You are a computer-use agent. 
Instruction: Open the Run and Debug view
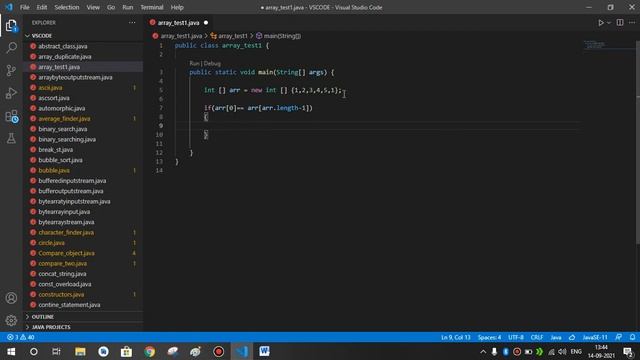(x=11, y=93)
